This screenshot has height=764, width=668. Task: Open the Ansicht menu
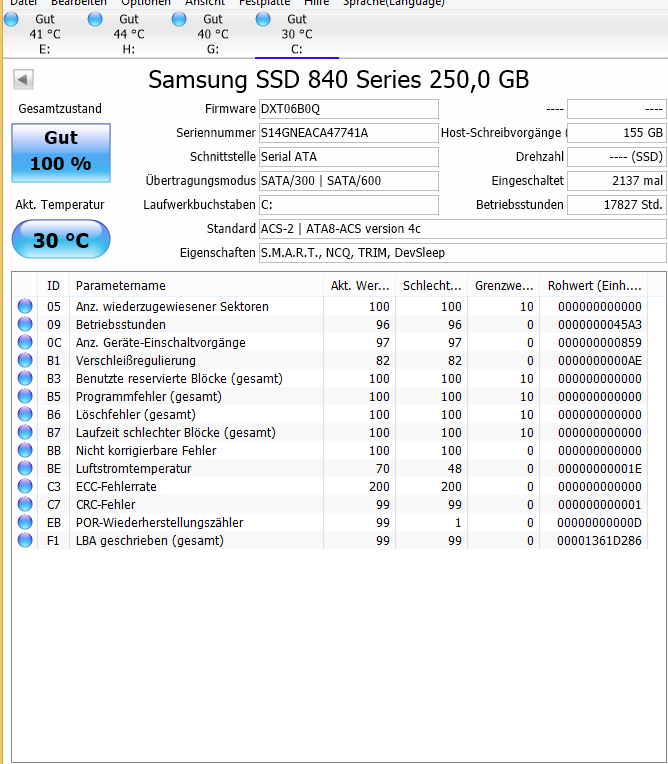[205, 2]
